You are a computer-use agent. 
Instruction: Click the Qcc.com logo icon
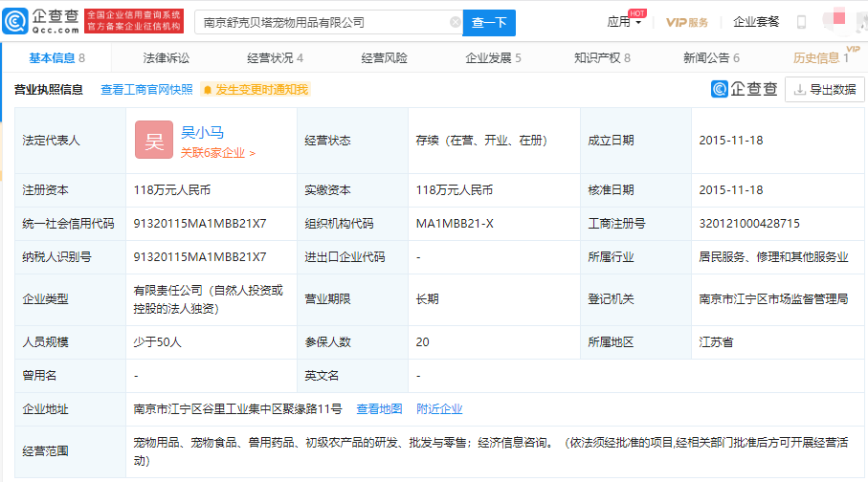(15, 22)
